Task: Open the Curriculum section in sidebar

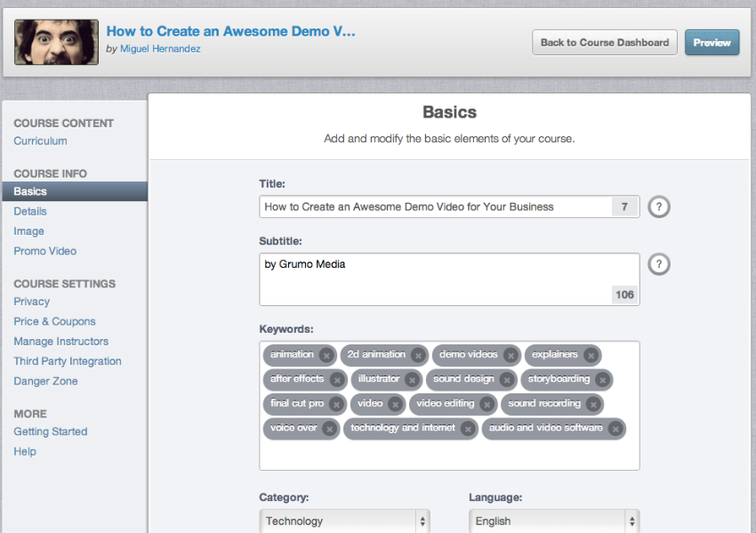Action: coord(40,141)
